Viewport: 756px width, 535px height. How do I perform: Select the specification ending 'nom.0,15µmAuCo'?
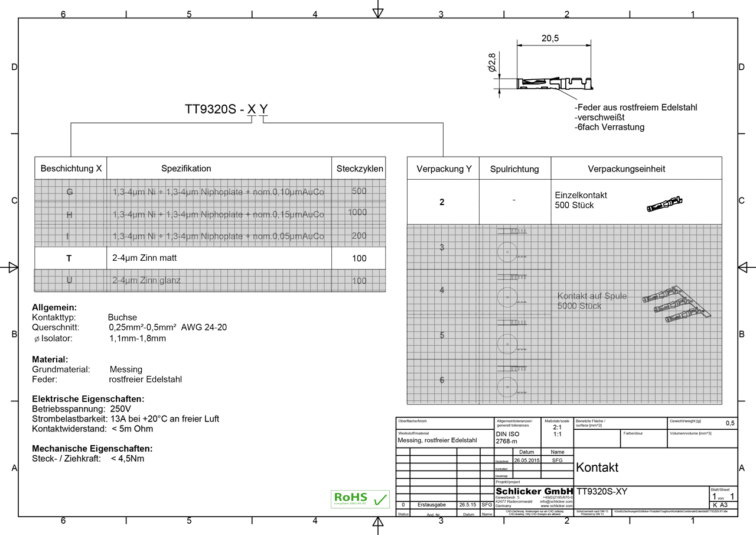point(218,214)
